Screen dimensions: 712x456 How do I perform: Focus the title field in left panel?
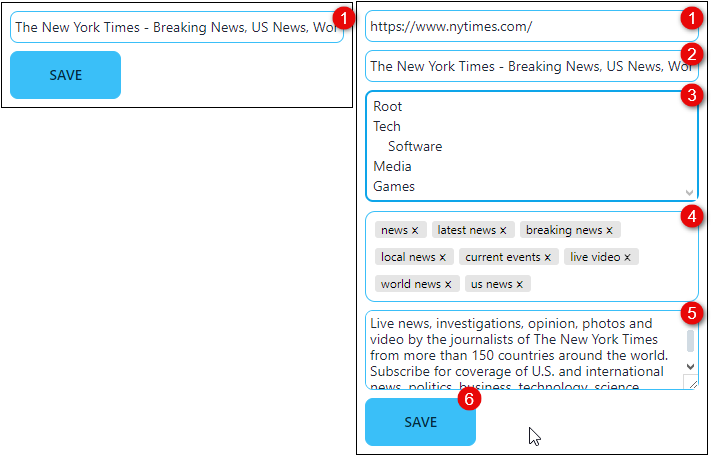pos(177,27)
